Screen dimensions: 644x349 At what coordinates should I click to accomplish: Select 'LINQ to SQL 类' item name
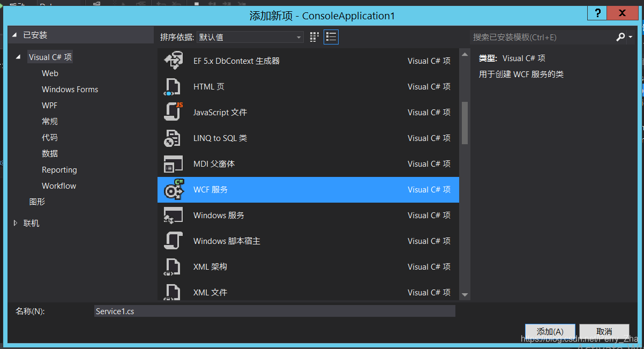[x=220, y=138]
